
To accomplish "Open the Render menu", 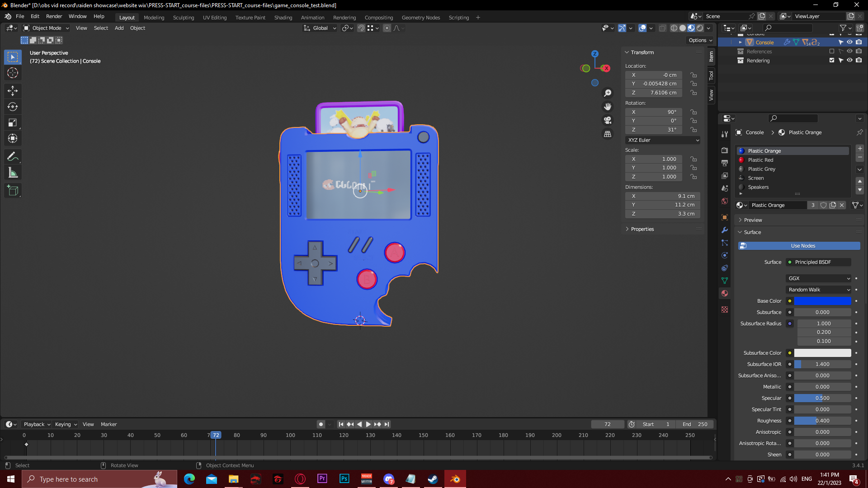I will [x=54, y=16].
